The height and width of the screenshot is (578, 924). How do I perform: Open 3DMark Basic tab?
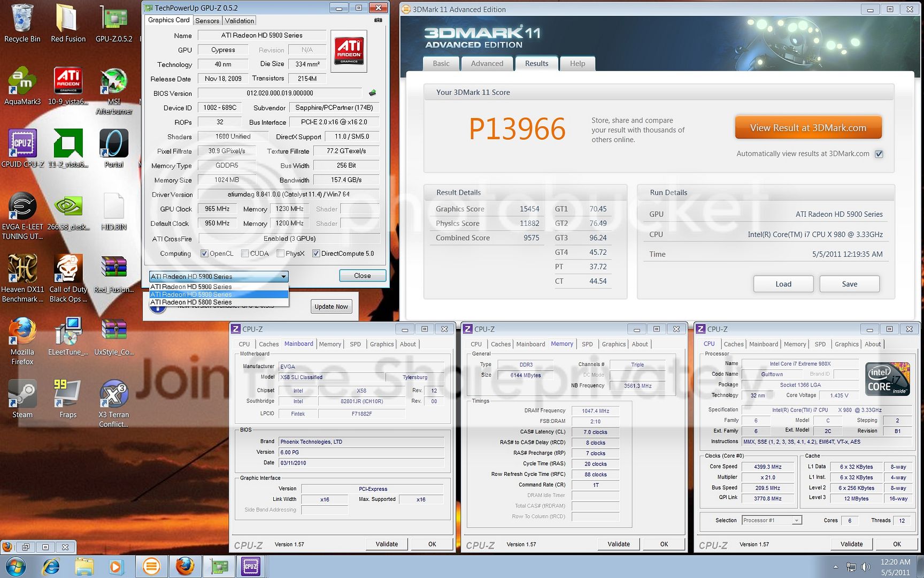pyautogui.click(x=441, y=63)
